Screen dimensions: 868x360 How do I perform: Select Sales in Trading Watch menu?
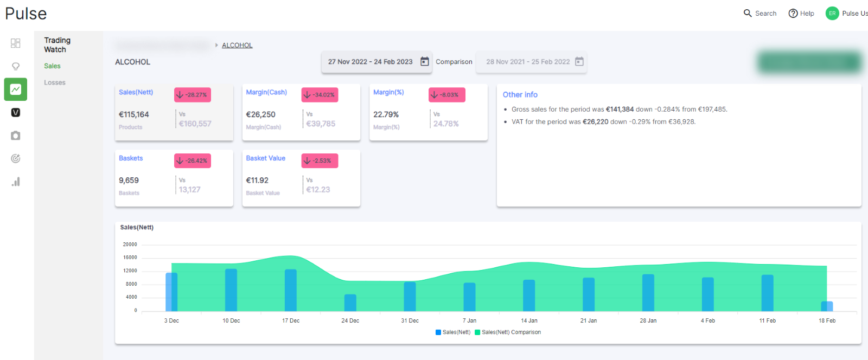[52, 66]
